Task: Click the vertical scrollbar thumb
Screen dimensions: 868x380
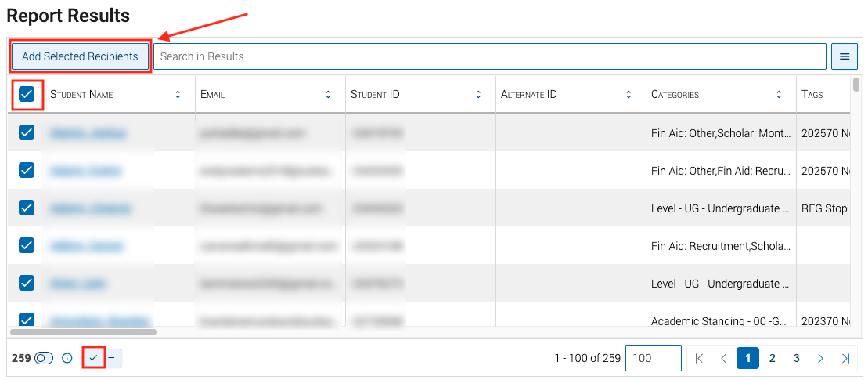Action: (x=856, y=84)
